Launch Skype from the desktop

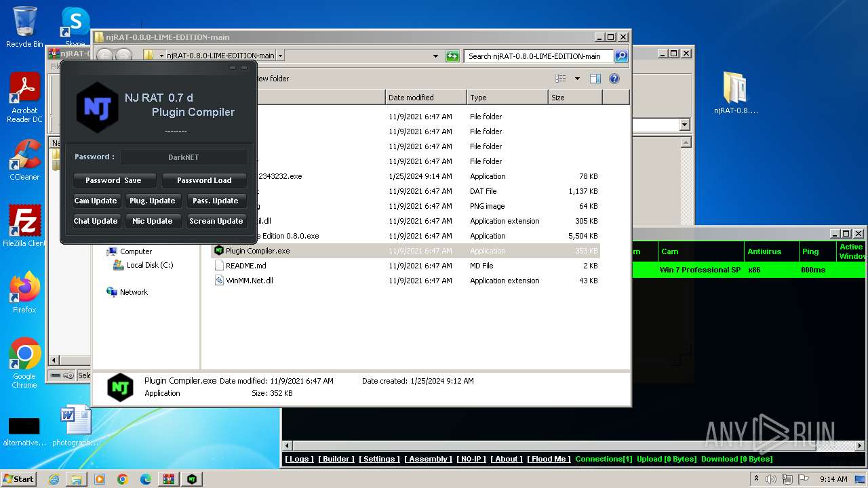75,27
